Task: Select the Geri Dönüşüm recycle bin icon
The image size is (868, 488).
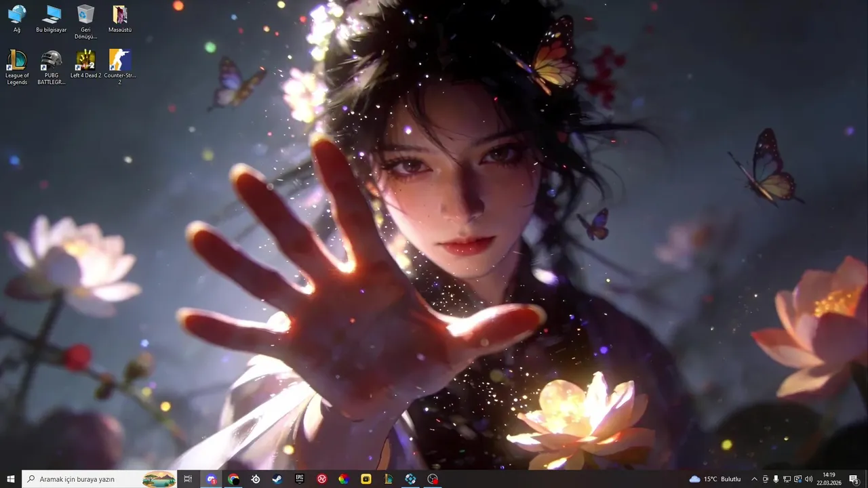Action: pos(85,22)
